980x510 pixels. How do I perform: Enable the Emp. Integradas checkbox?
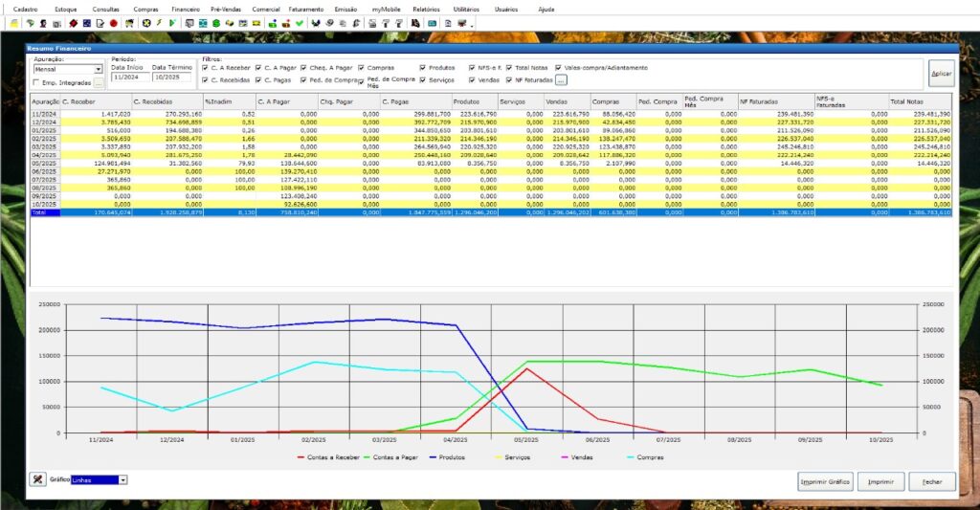tap(36, 83)
